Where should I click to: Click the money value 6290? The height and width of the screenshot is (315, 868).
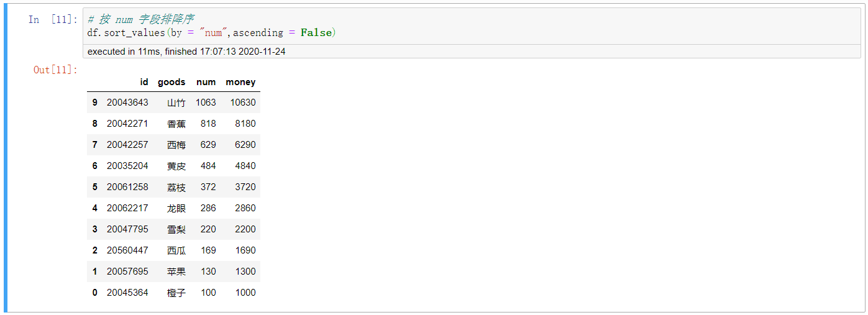coord(245,145)
